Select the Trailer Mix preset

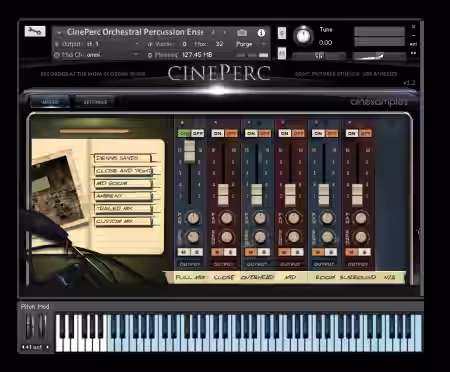pyautogui.click(x=123, y=209)
